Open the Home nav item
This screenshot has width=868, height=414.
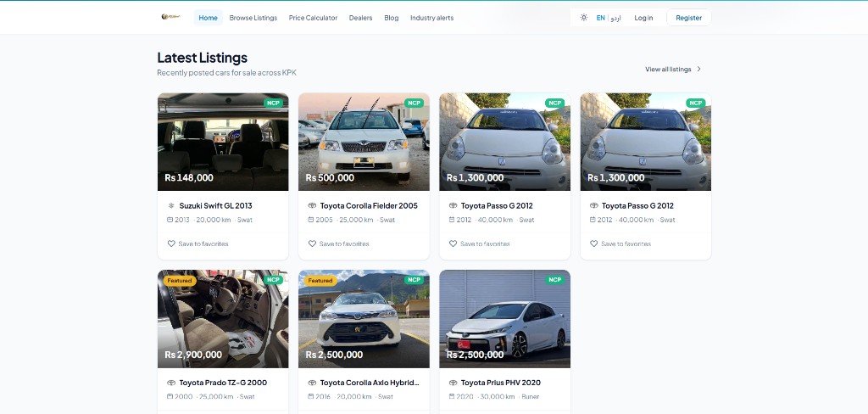pos(209,18)
